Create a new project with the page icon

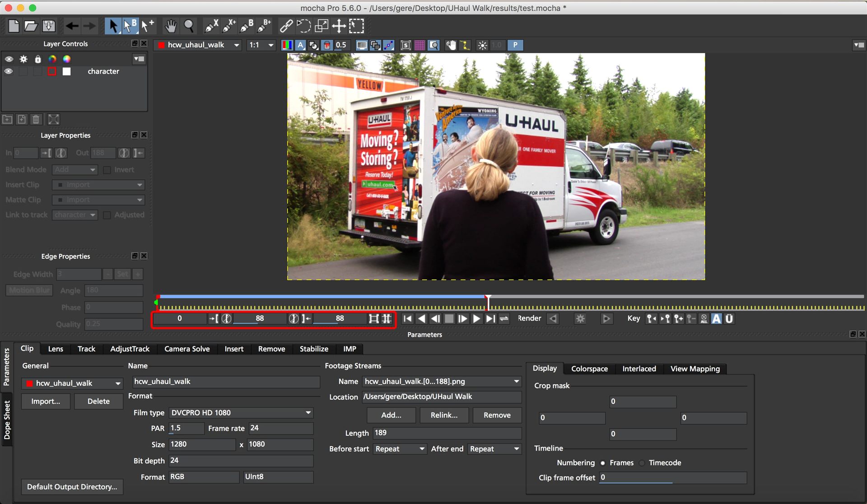[x=14, y=26]
